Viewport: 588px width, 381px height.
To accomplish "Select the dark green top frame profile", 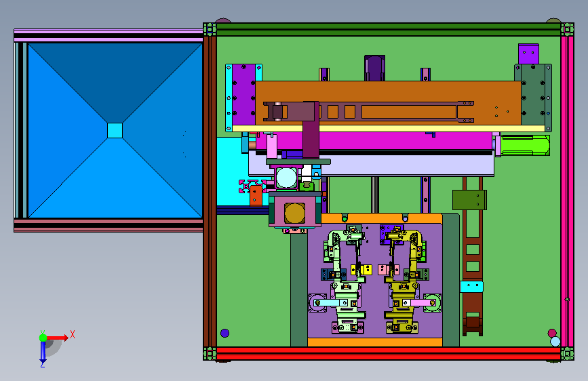I will 389,29.
